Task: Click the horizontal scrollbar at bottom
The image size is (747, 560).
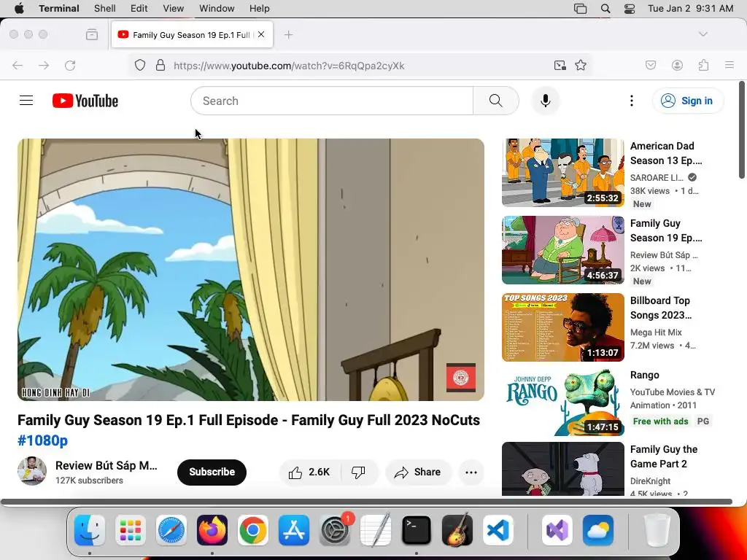Action: 366,502
